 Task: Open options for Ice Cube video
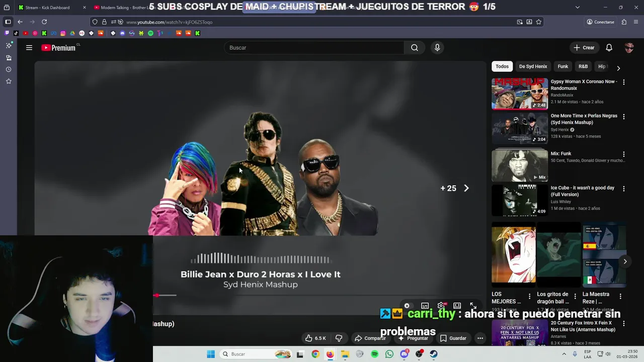click(624, 189)
